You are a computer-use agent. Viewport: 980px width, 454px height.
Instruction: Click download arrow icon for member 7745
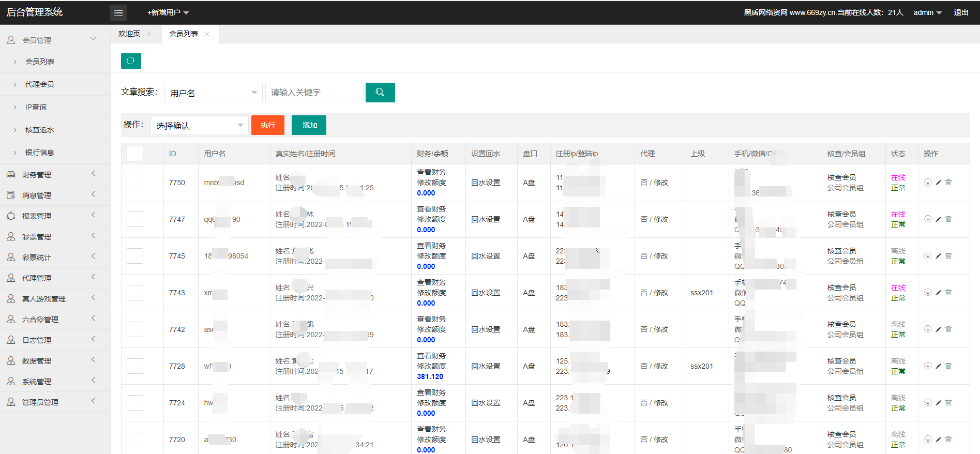click(928, 256)
